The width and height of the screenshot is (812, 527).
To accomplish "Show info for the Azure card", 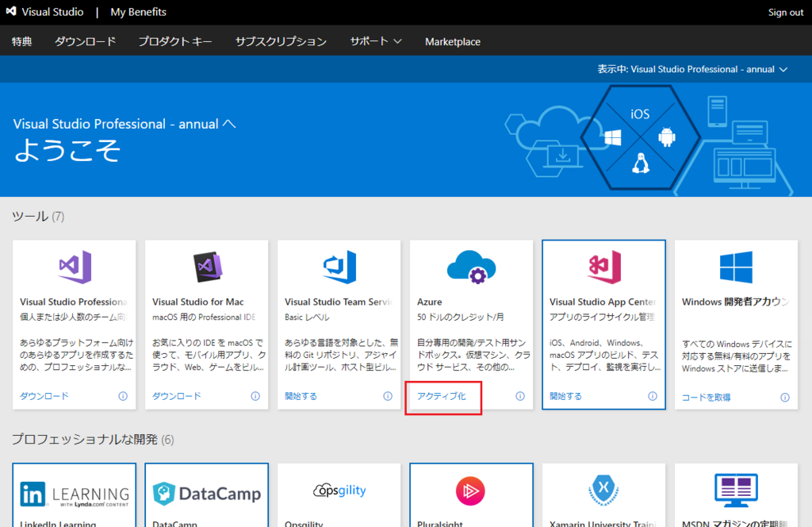I will 520,396.
